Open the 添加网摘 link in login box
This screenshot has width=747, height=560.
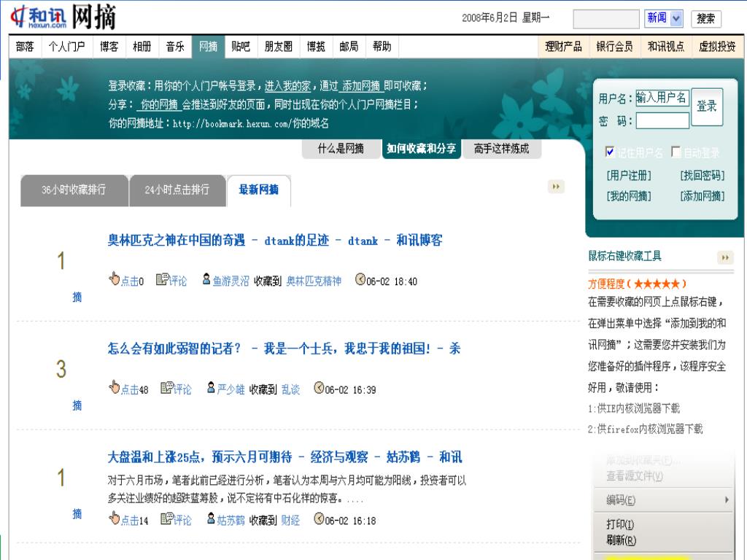[703, 196]
